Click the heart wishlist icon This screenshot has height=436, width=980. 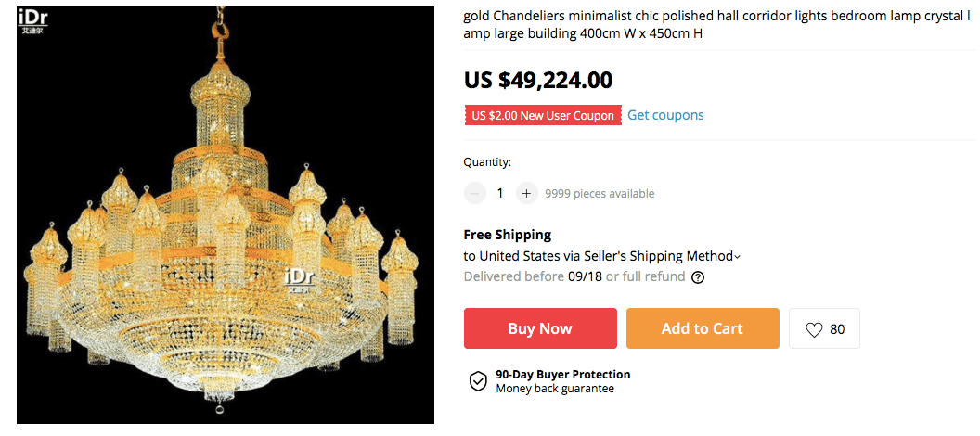tap(814, 329)
